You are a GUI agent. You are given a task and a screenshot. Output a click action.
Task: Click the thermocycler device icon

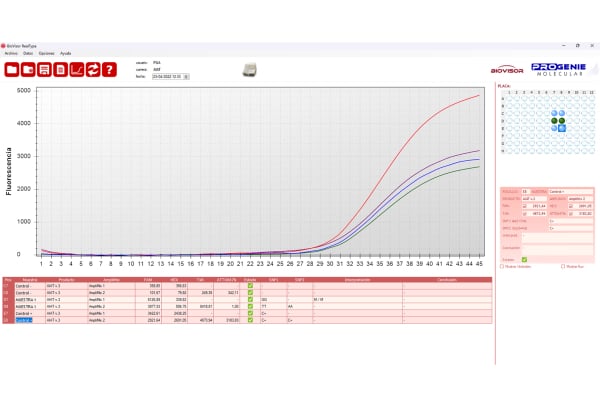coord(250,70)
